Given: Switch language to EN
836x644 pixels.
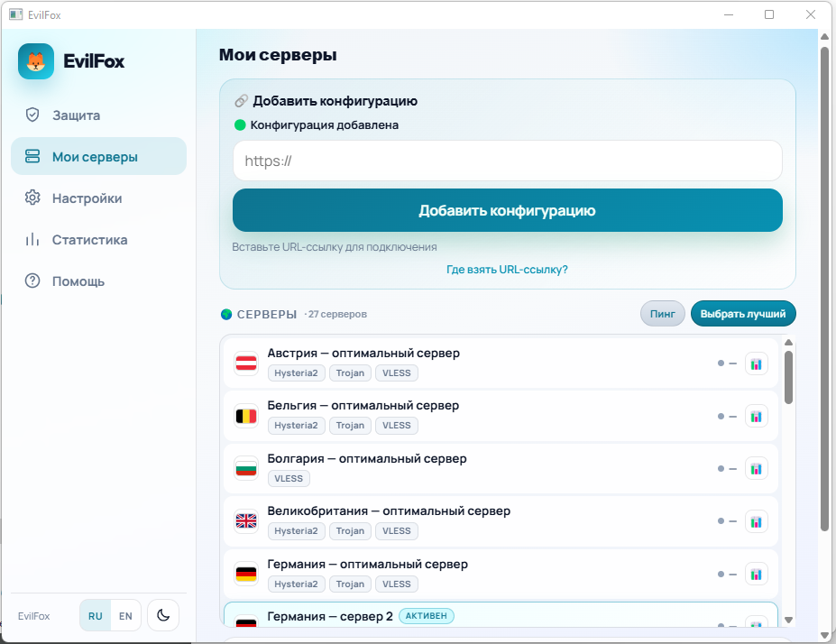Looking at the screenshot, I should pos(125,616).
